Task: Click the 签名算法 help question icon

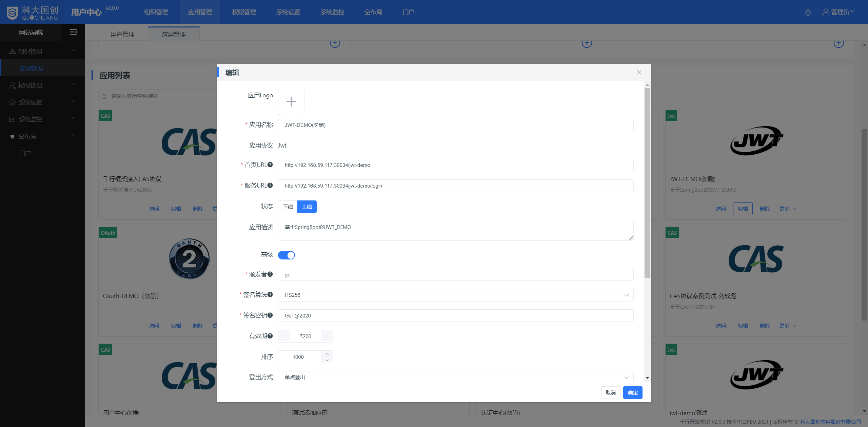Action: click(270, 294)
